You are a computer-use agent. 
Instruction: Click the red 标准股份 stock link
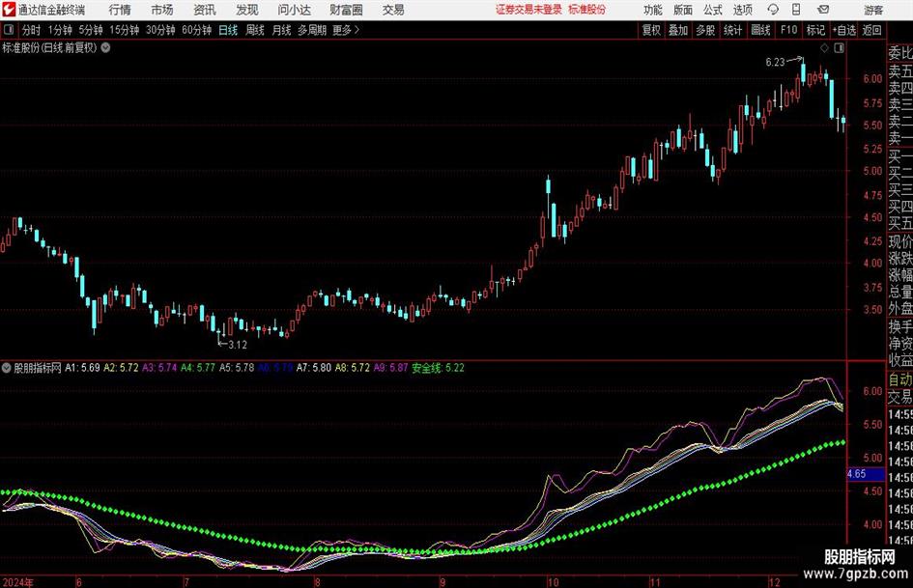coord(587,10)
